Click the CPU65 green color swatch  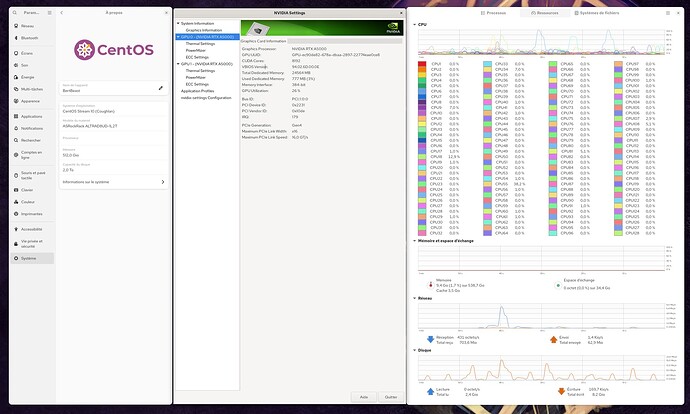(x=553, y=64)
